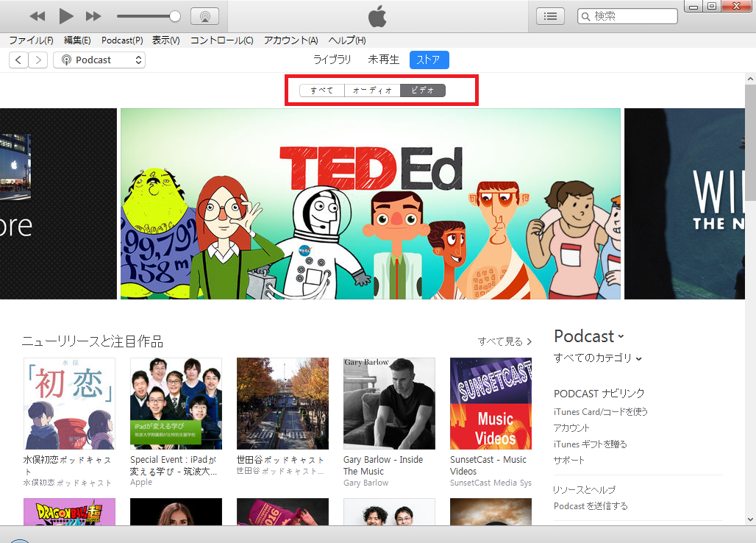Open the アカウント(A) menu

[290, 40]
